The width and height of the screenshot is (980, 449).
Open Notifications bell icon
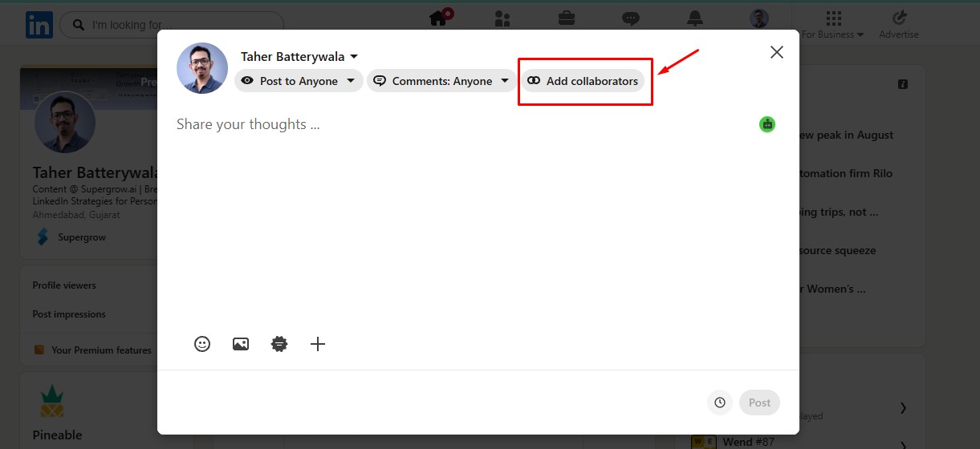point(695,18)
